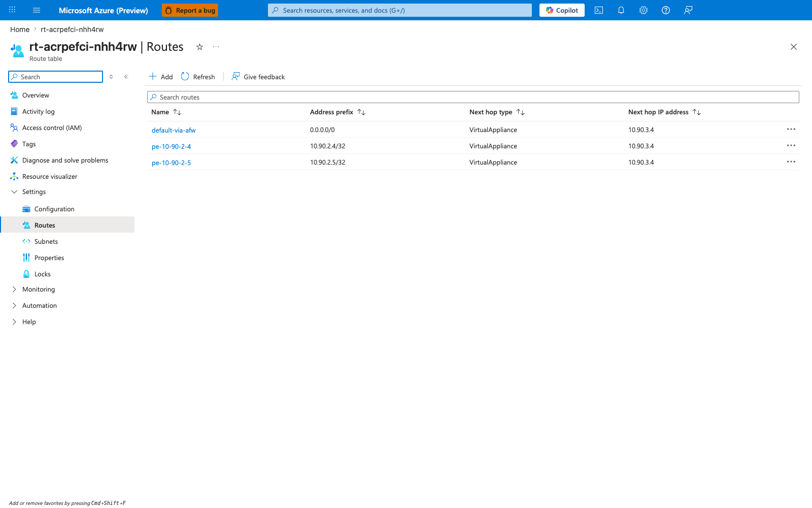Expand the Automation section

(x=14, y=306)
